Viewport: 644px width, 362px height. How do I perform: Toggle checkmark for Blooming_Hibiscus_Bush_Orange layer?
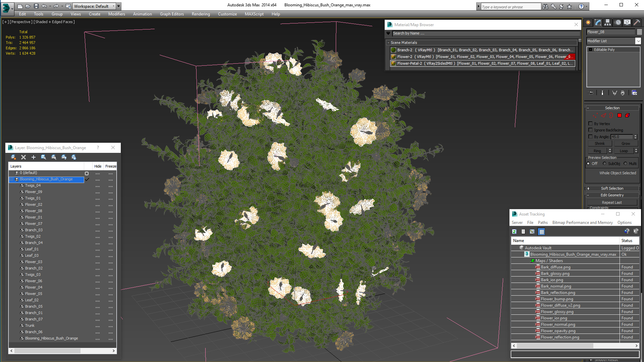[87, 179]
